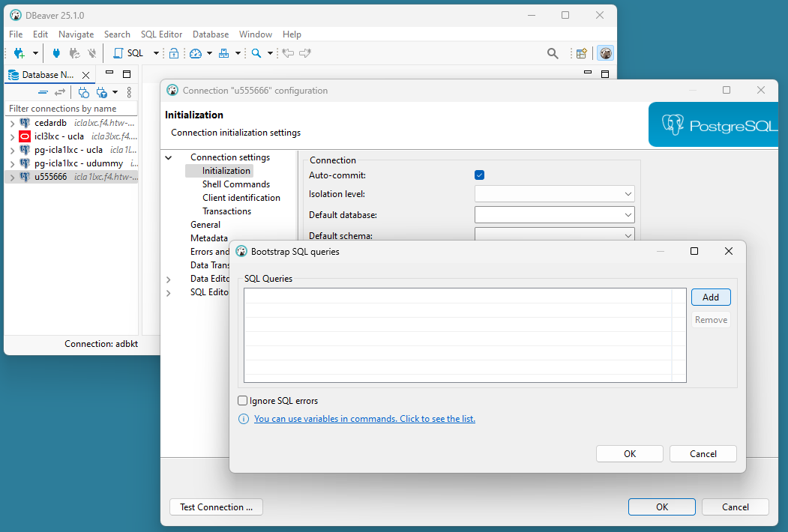Open the File menu
This screenshot has height=532, width=788.
click(x=16, y=34)
